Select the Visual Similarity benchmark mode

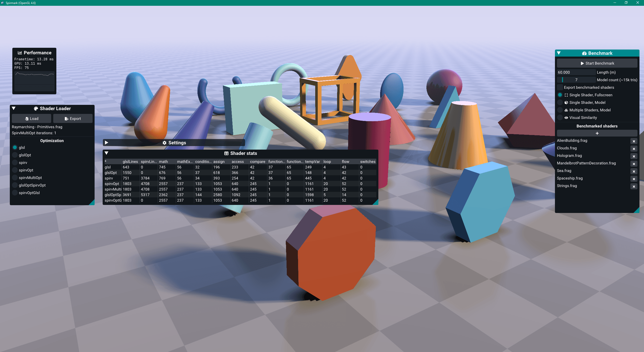click(560, 118)
